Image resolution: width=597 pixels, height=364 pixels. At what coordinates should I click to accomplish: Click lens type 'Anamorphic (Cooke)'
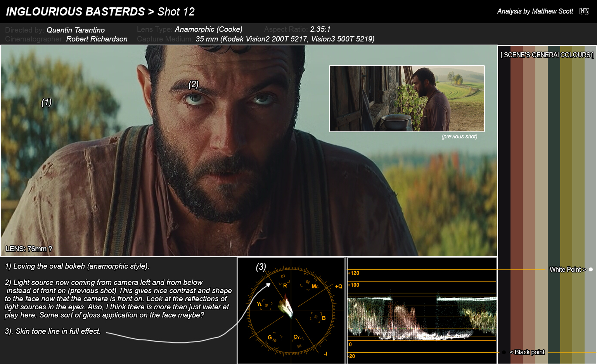[x=209, y=29]
